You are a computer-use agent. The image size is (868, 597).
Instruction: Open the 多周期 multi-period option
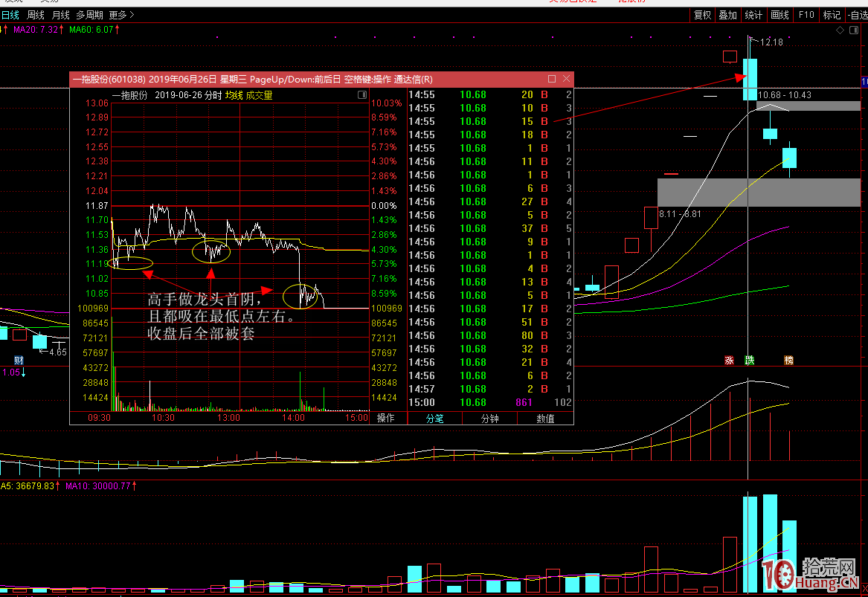point(89,15)
